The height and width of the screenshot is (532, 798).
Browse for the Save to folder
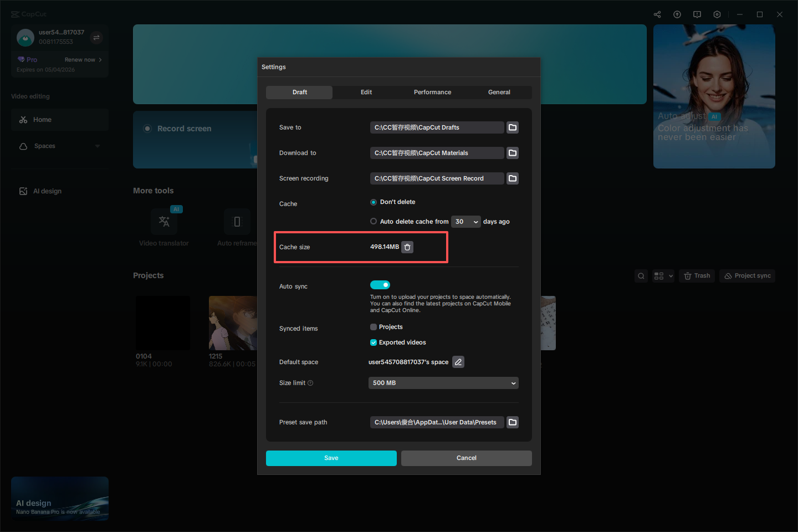tap(512, 127)
